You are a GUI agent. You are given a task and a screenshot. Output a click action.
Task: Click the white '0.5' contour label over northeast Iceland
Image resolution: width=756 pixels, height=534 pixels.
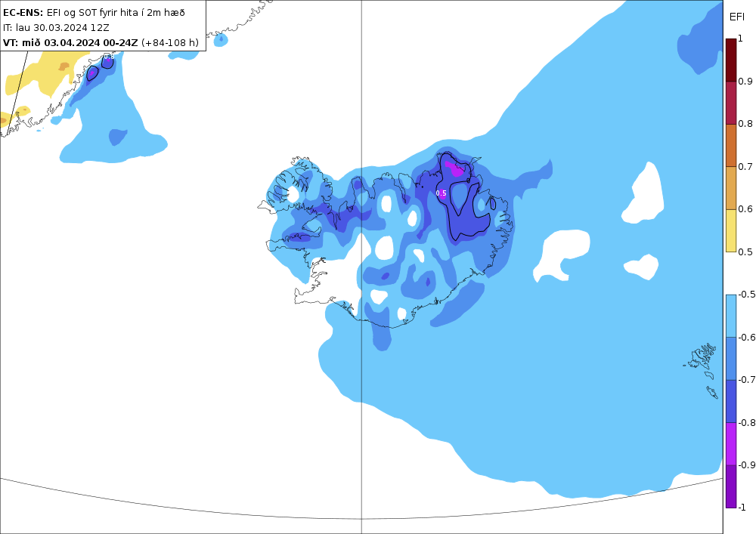[x=442, y=193]
